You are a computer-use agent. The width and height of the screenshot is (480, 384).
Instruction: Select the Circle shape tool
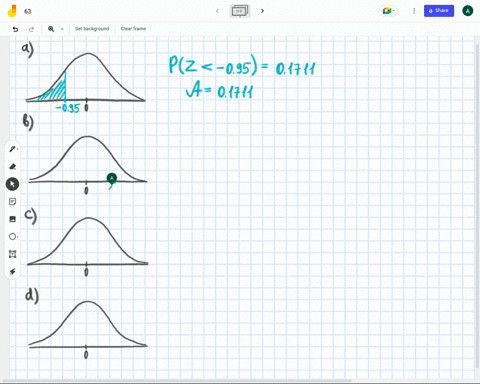(12, 237)
